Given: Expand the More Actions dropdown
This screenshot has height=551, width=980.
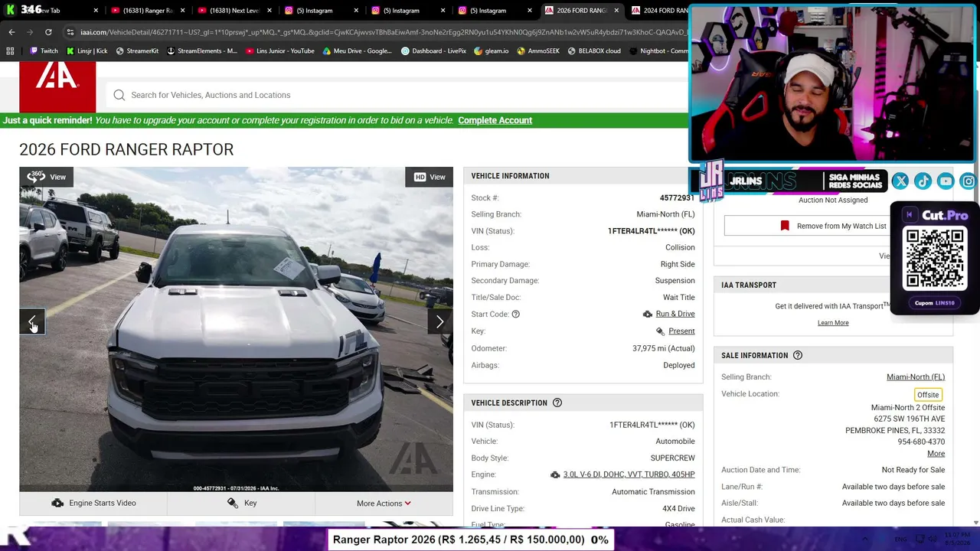Looking at the screenshot, I should pyautogui.click(x=384, y=503).
